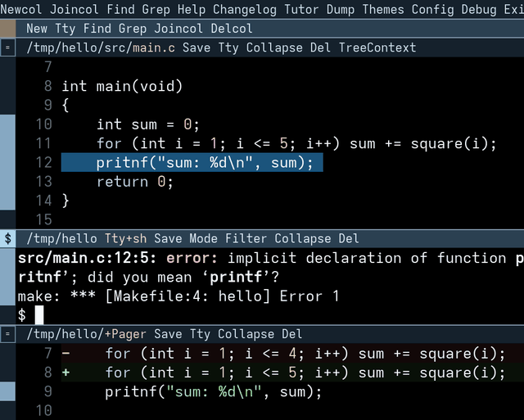Screen dimensions: 524x420
Task: Click the shell window scrollbar thumb
Action: click(7, 277)
